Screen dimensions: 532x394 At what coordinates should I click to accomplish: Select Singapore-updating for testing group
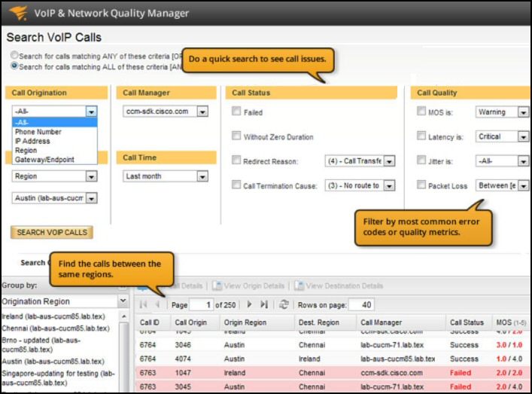tap(59, 378)
